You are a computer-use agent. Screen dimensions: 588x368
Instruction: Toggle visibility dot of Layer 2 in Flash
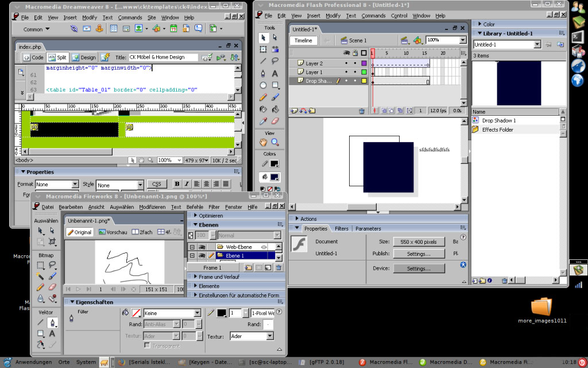[346, 63]
